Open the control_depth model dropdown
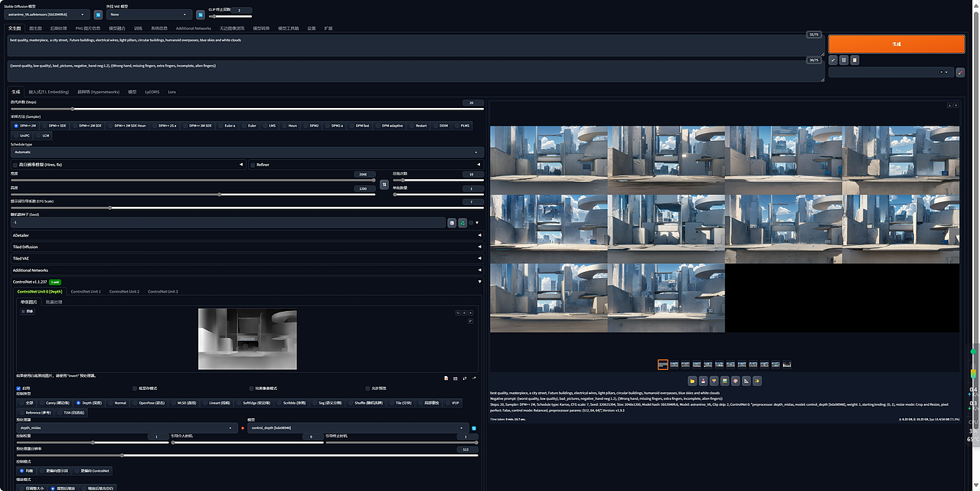Viewport: 980px width, 491px height. (x=358, y=428)
